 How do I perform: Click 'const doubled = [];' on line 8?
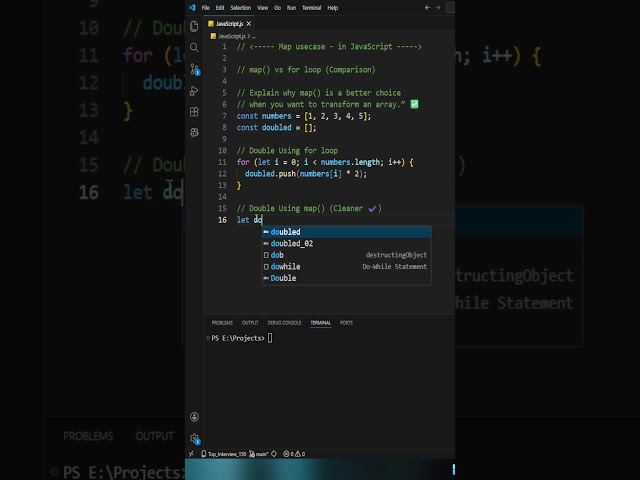point(276,127)
